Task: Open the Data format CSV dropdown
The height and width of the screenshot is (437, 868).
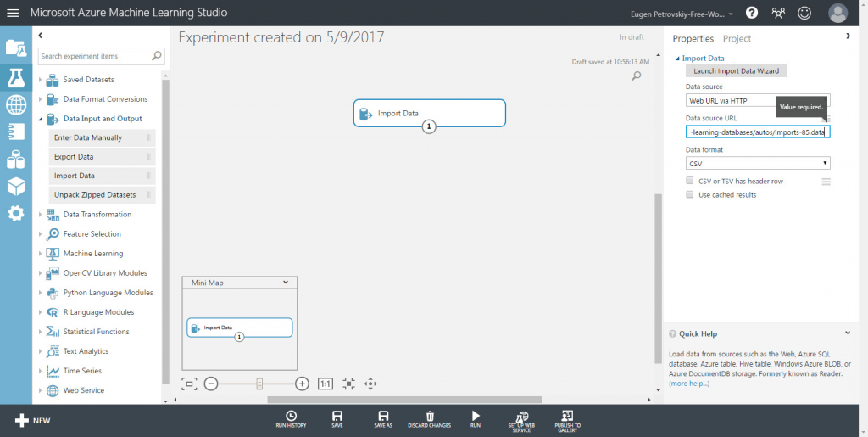Action: 757,164
